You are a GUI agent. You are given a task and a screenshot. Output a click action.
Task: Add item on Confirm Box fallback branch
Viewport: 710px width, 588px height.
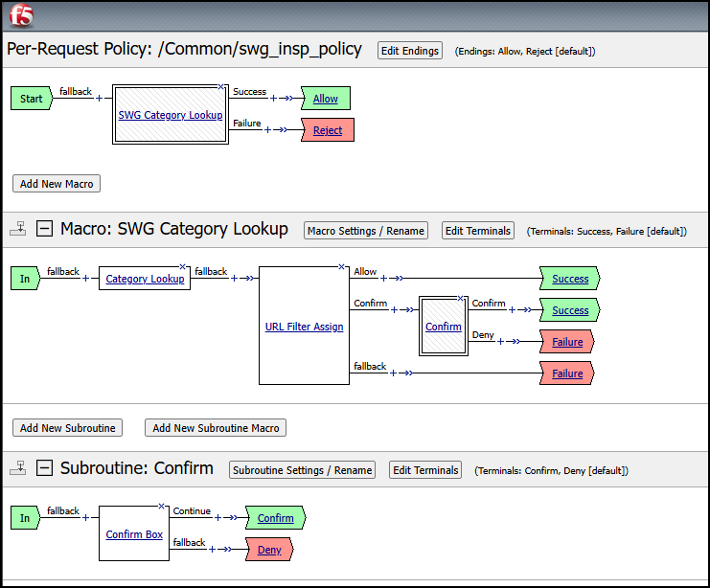click(212, 549)
